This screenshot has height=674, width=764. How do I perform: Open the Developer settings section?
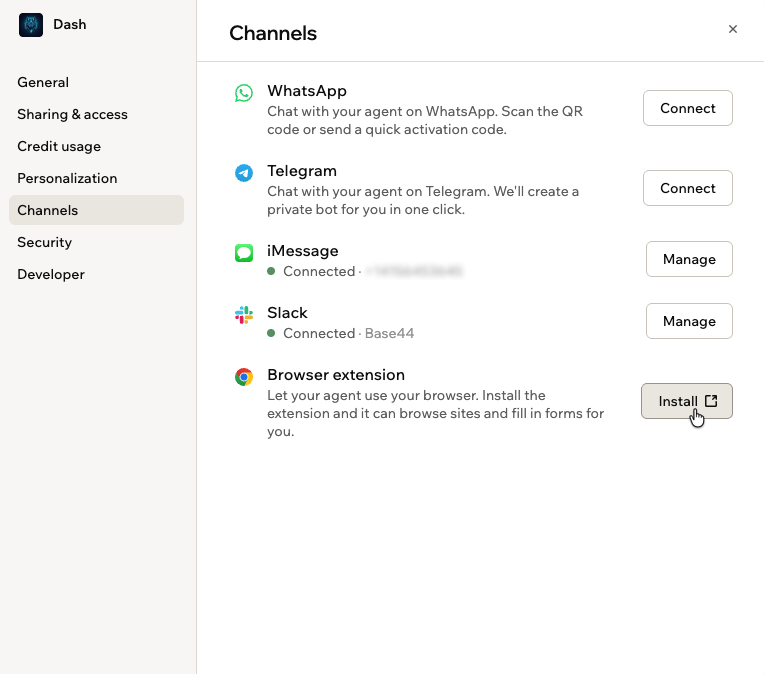click(96, 274)
